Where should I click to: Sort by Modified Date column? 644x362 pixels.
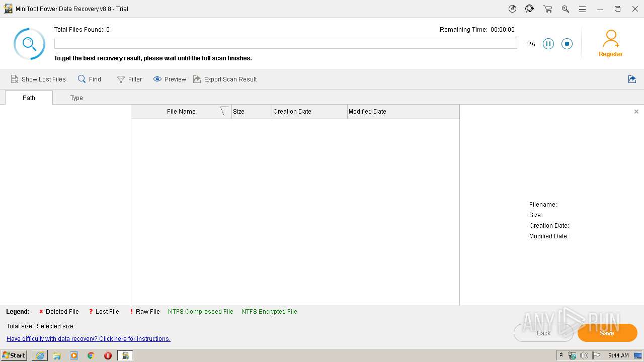(x=403, y=112)
